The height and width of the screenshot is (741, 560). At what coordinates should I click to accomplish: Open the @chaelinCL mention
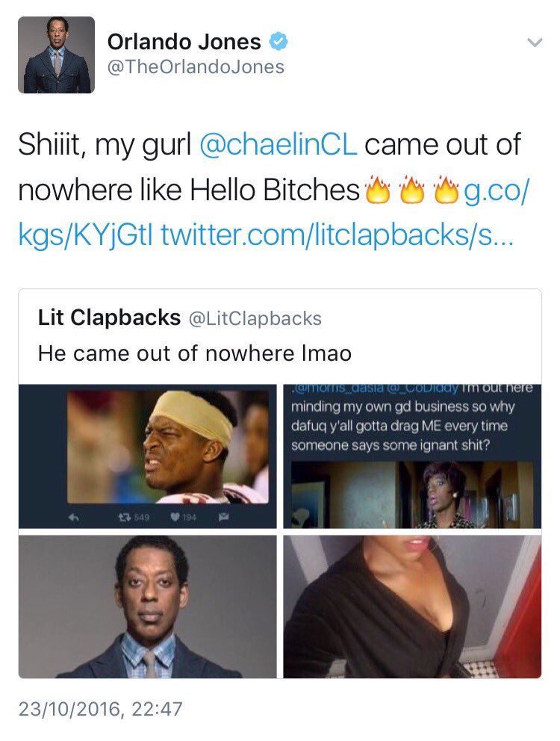click(279, 145)
